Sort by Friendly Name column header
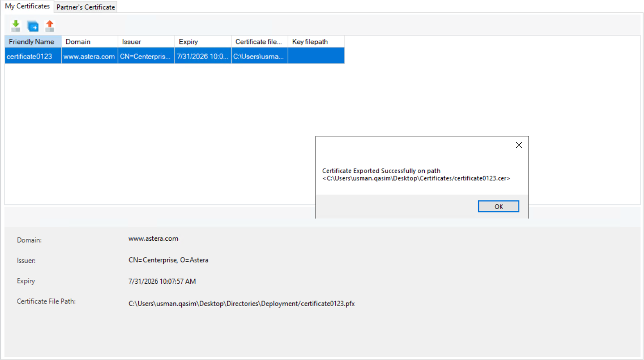 [33, 42]
